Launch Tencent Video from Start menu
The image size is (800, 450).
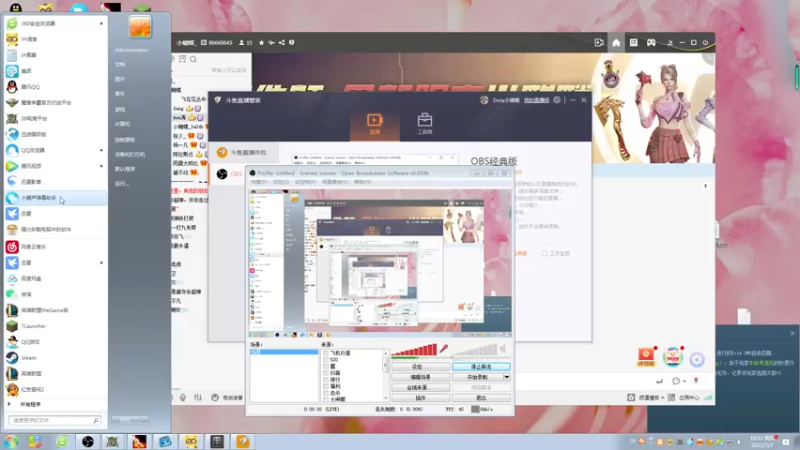(x=55, y=166)
